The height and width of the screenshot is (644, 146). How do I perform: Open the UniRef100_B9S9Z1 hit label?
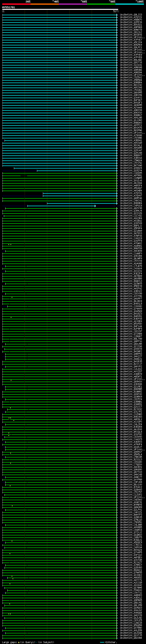tap(131, 25)
